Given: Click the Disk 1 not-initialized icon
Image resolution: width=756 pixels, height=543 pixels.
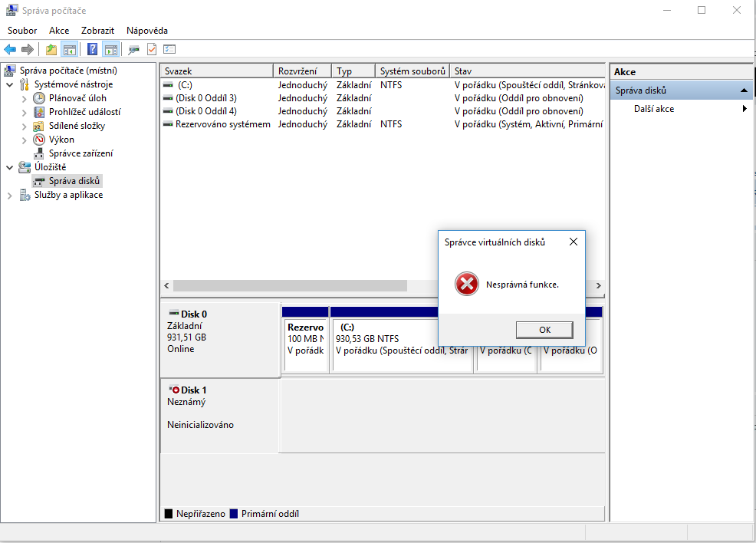Looking at the screenshot, I should 173,390.
